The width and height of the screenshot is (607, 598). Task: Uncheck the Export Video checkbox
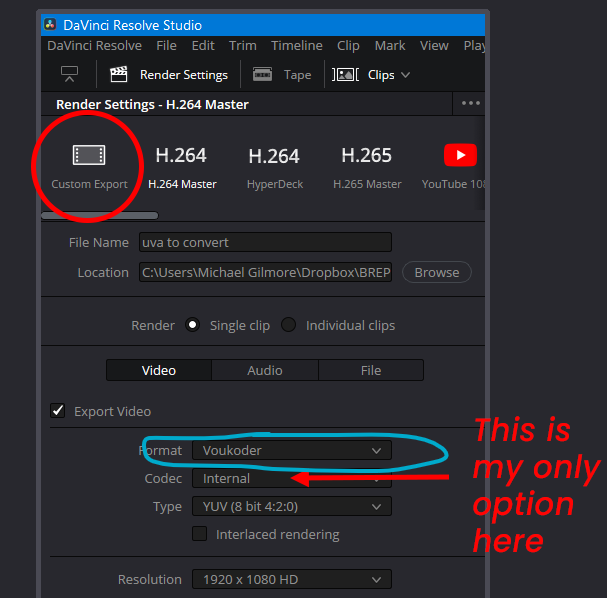click(58, 411)
